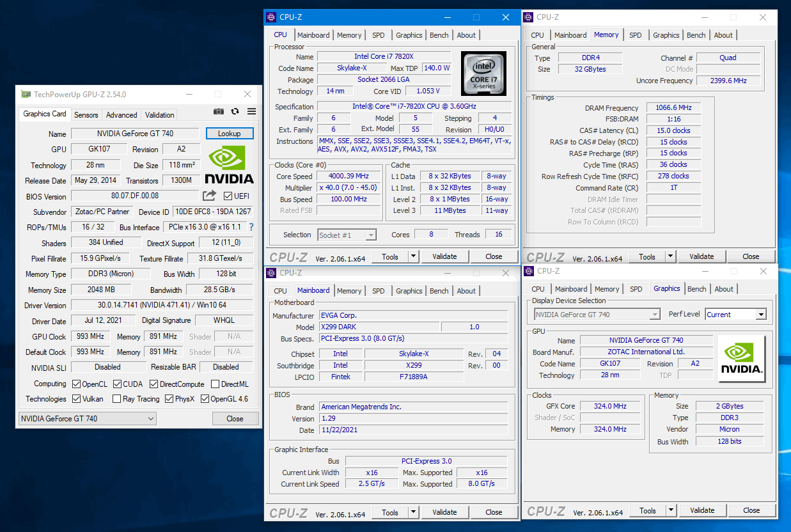Click the BIOS Version field in GPU-Z
Image resolution: width=791 pixels, height=532 pixels.
[x=135, y=196]
